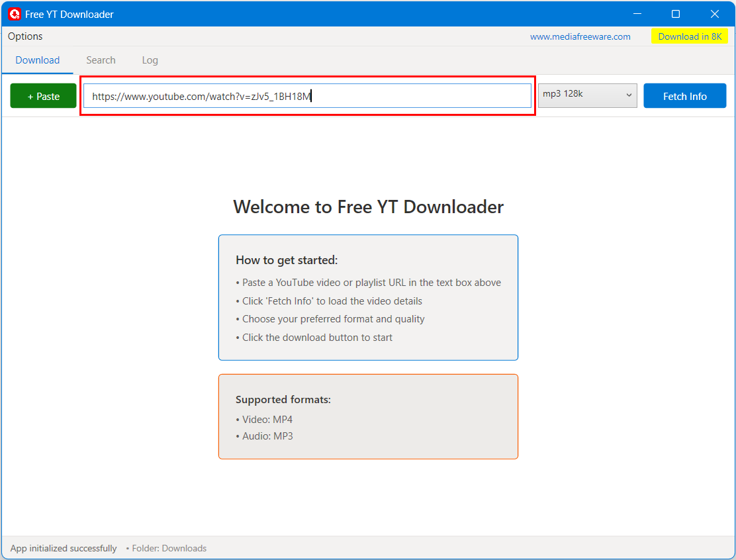Click inside the YouTube URL input field
The height and width of the screenshot is (560, 736).
tap(308, 95)
